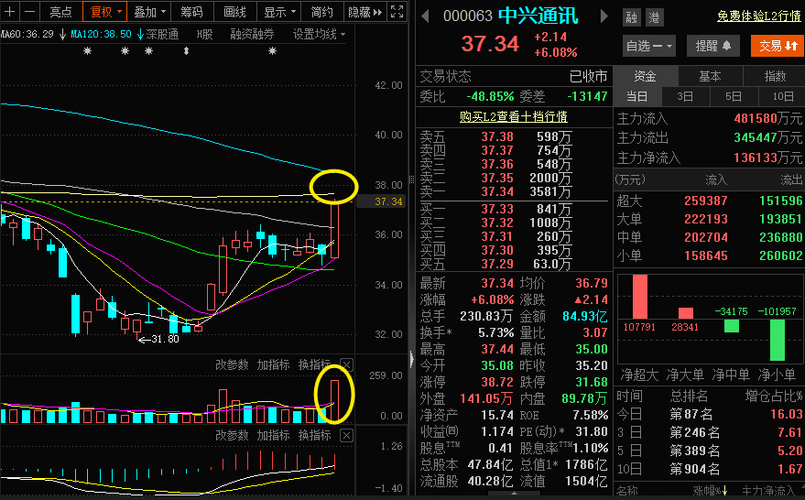Viewport: 805px width, 500px height.
Task: Click orange 交易 trade button
Action: (x=777, y=46)
